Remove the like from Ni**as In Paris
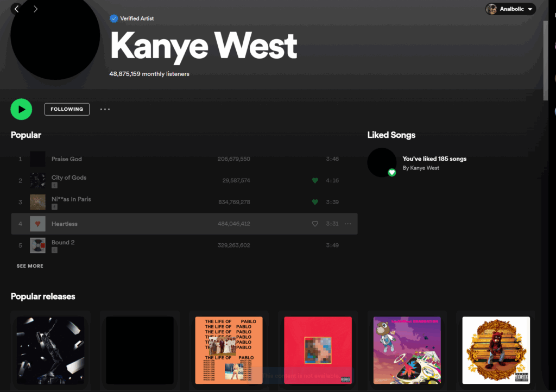 [315, 202]
